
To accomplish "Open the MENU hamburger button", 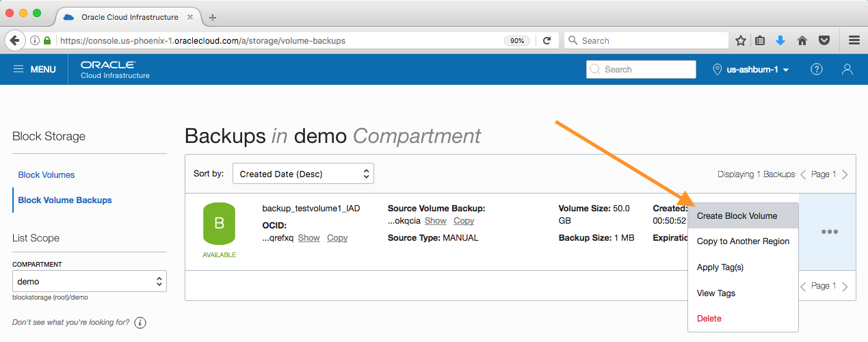I will click(x=34, y=70).
